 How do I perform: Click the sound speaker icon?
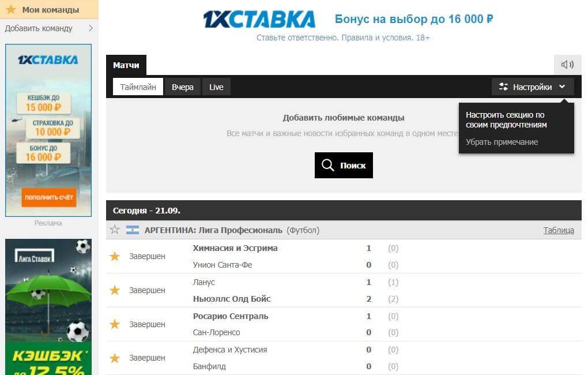pyautogui.click(x=567, y=65)
